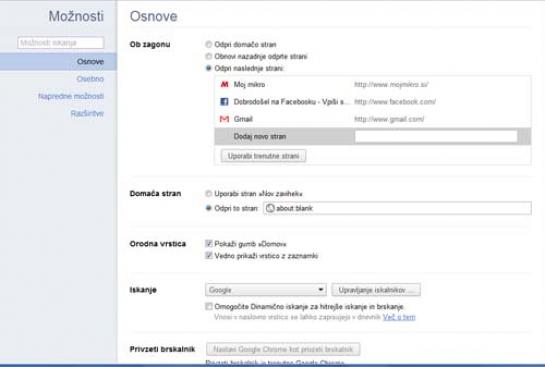Select 'Odpri naslednje strani' radio button
Image resolution: width=545 pixels, height=367 pixels.
click(208, 68)
